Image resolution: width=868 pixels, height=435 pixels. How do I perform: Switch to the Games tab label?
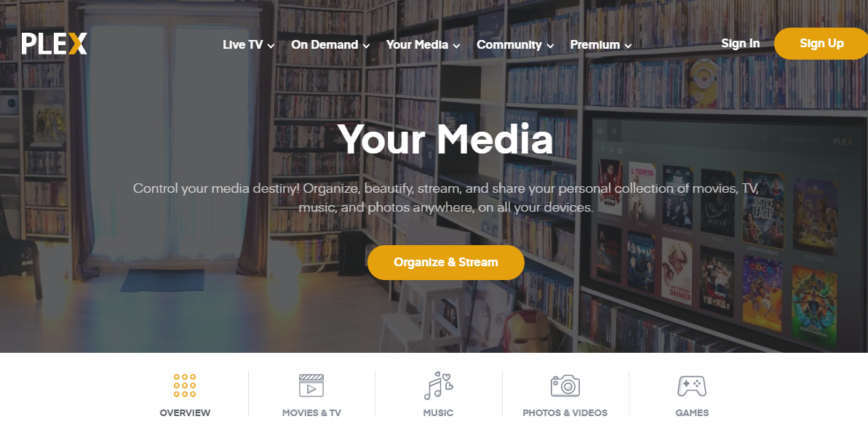click(692, 413)
